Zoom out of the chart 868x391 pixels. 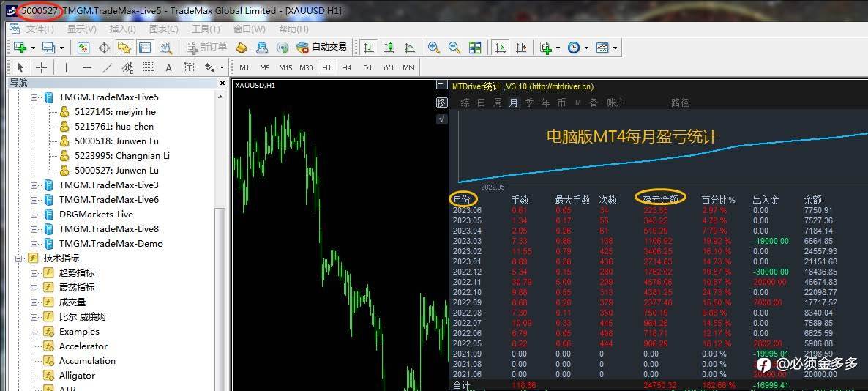click(x=454, y=48)
